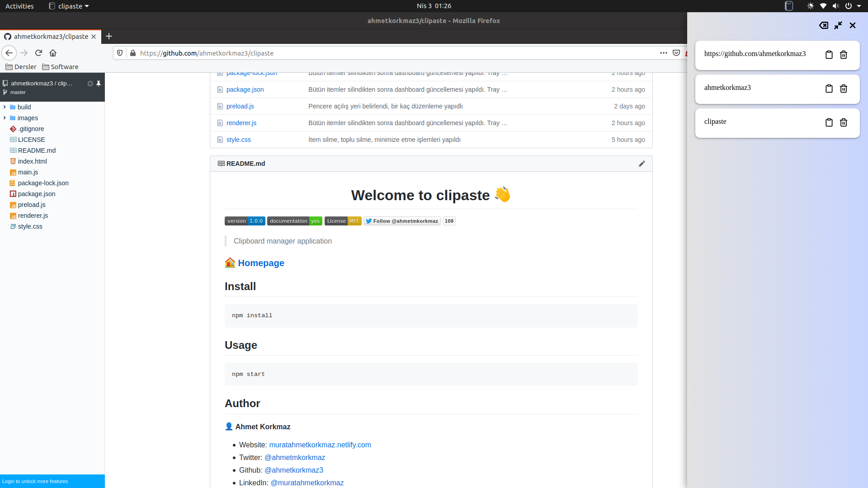This screenshot has width=868, height=488.
Task: Open the system status menu arrow
Action: [x=859, y=6]
